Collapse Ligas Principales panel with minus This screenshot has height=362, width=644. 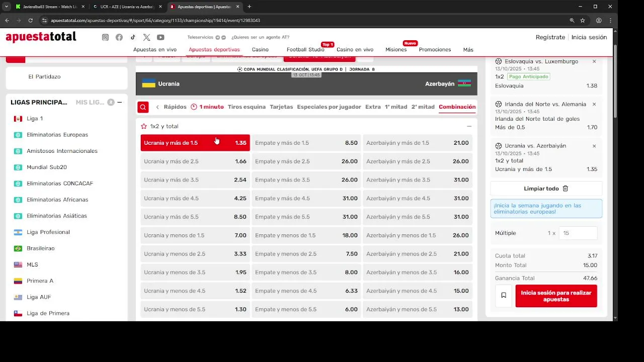[120, 102]
